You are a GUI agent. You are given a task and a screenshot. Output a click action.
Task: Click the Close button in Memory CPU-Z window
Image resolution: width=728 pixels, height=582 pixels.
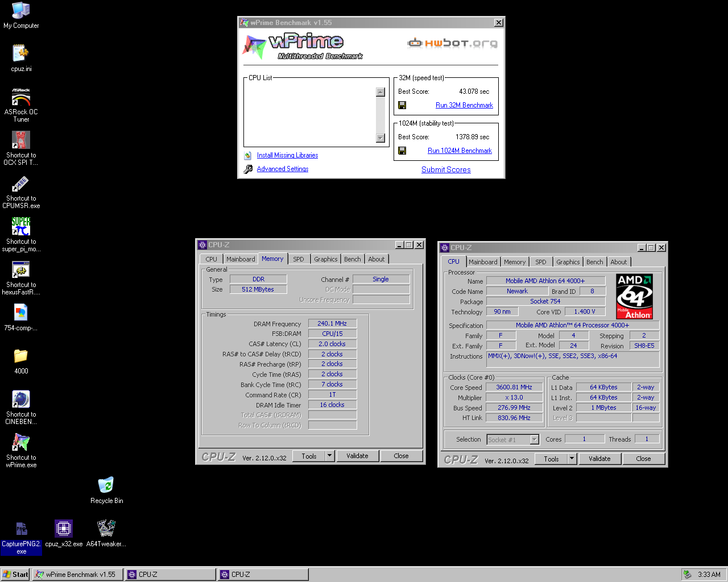coord(401,456)
